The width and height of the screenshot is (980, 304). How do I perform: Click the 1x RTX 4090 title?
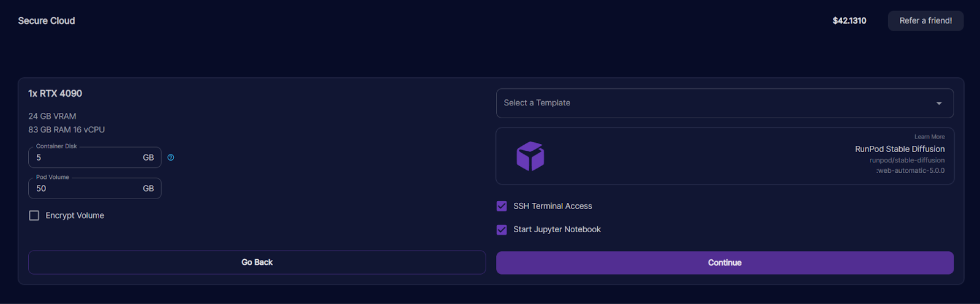pos(55,94)
